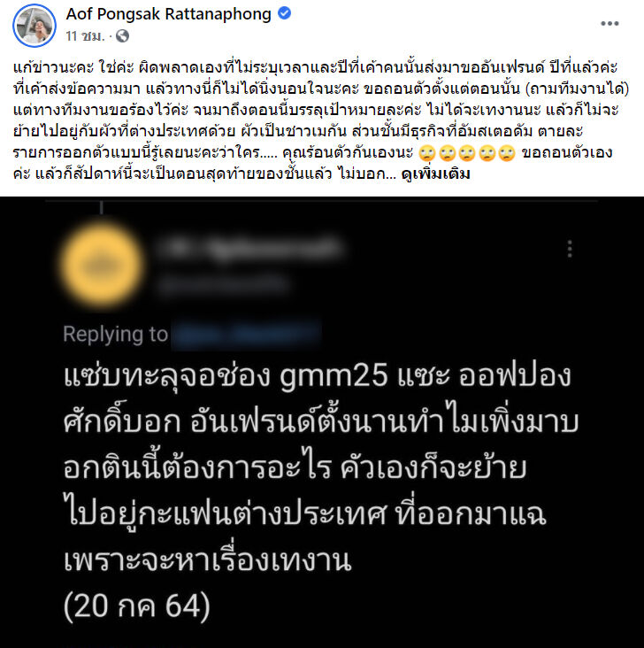
Task: Open the three-dot post options menu
Action: coord(609,24)
